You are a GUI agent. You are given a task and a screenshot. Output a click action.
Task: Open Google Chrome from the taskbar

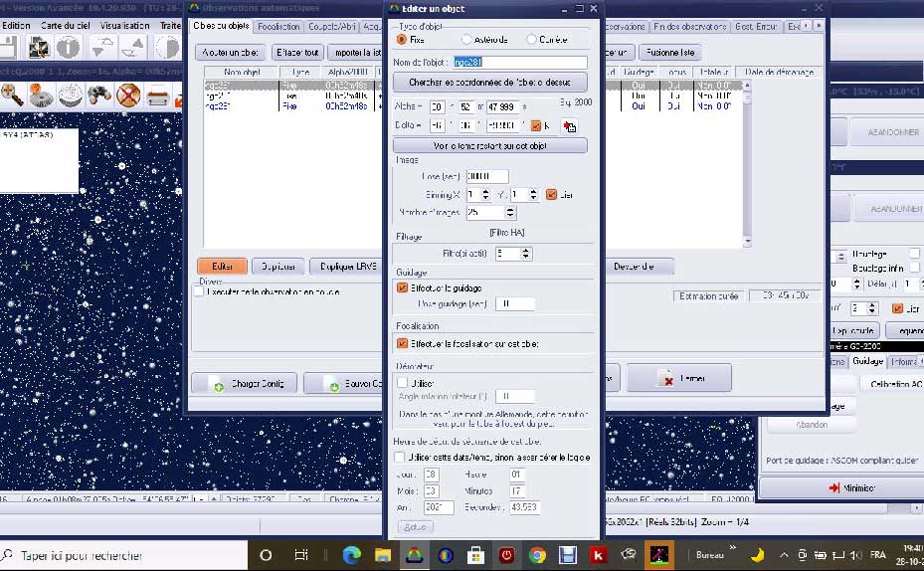537,555
